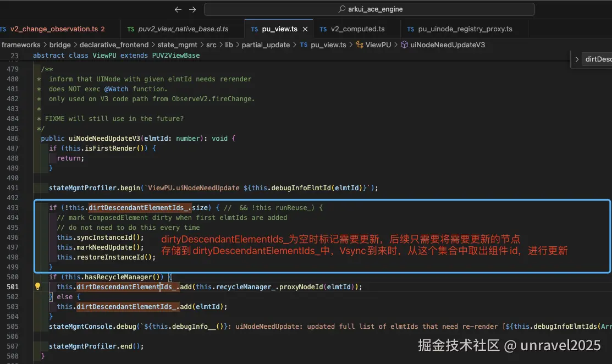The width and height of the screenshot is (612, 364).
Task: Click 'hasRecycleManager' on line 500
Action: 118,277
